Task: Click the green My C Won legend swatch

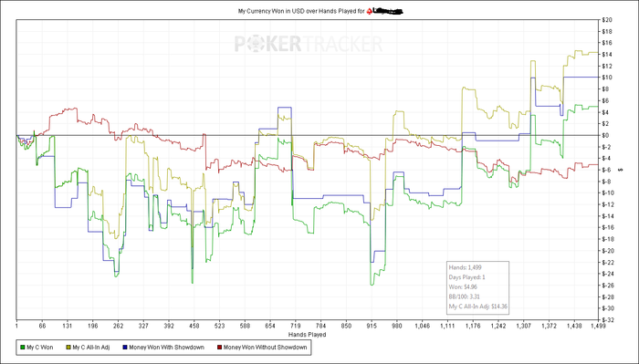Action: tap(23, 348)
